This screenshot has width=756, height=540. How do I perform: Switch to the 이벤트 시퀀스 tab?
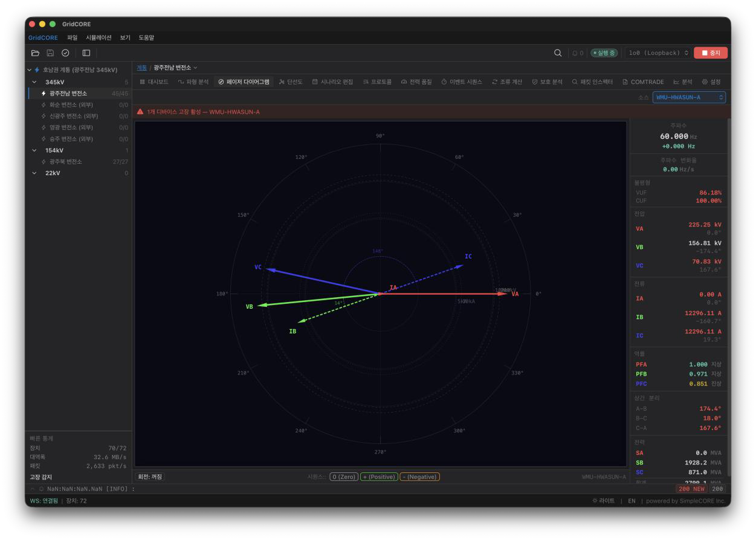(x=462, y=82)
